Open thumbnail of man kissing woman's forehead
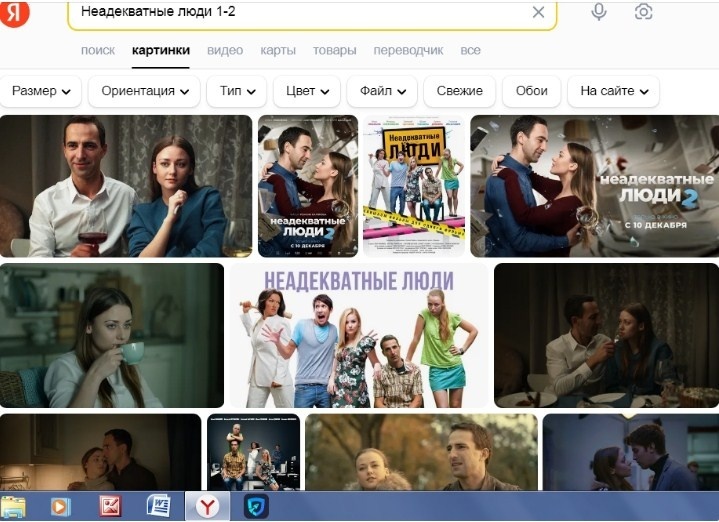719x522 pixels. click(x=100, y=452)
